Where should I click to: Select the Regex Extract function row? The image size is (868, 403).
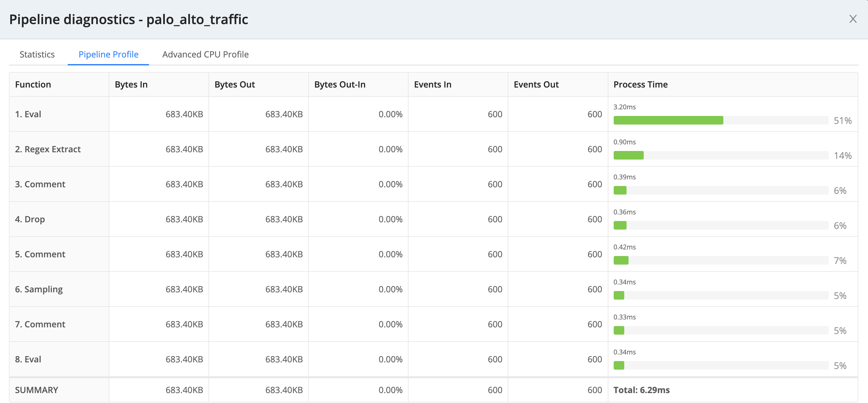tap(48, 149)
